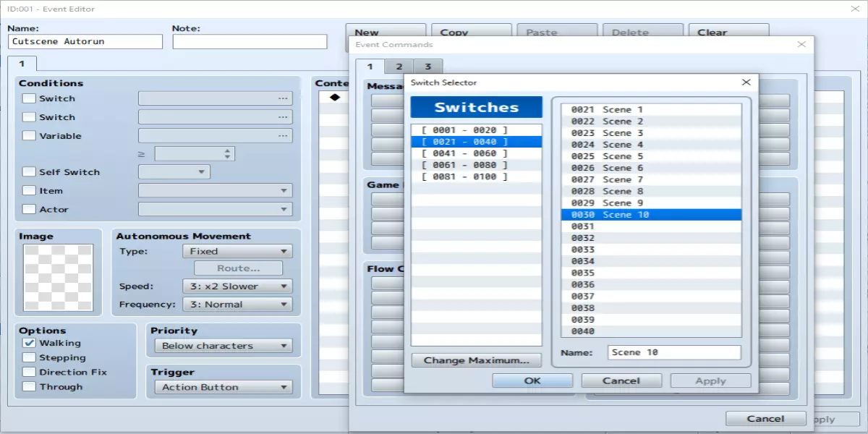Enable the Direction Fix option
Screen dimensions: 868x434
coord(29,372)
